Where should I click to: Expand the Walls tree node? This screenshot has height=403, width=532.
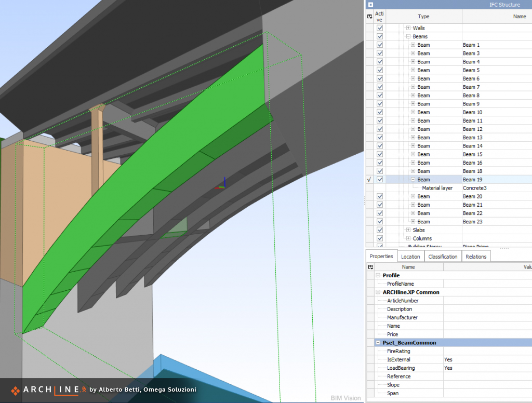tap(408, 28)
